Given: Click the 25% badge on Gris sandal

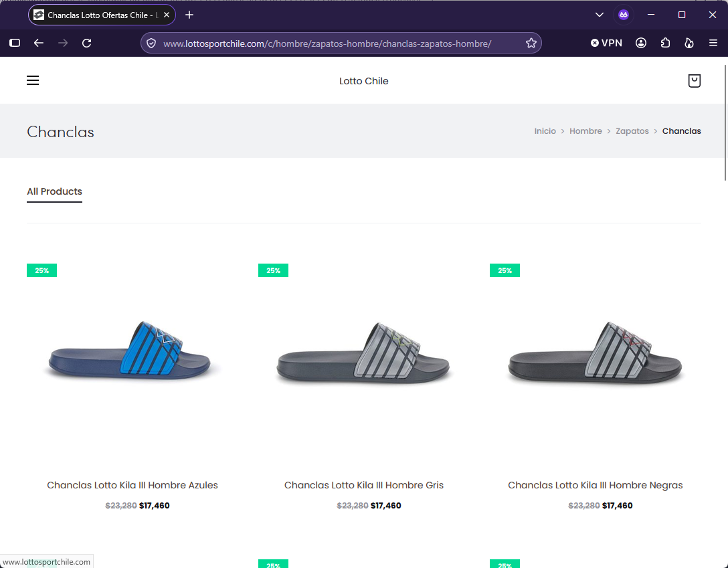Looking at the screenshot, I should (273, 270).
